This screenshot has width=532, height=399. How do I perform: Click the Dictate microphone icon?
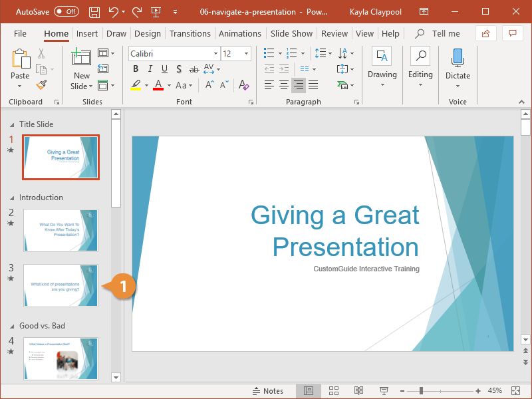tap(458, 59)
